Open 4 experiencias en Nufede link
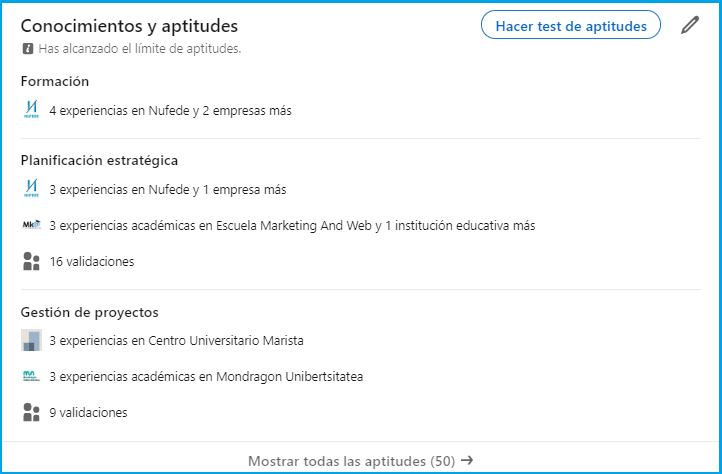Viewport: 722px width, 474px height. 170,111
